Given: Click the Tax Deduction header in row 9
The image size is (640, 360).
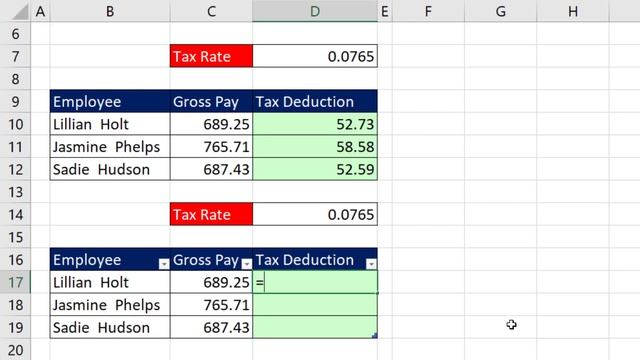Looking at the screenshot, I should tap(315, 101).
